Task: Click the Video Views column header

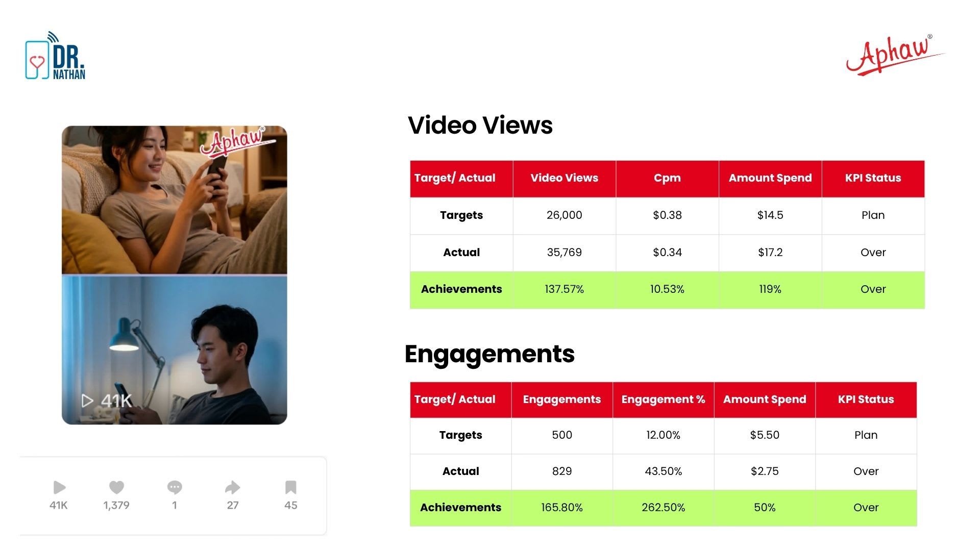Action: click(565, 179)
